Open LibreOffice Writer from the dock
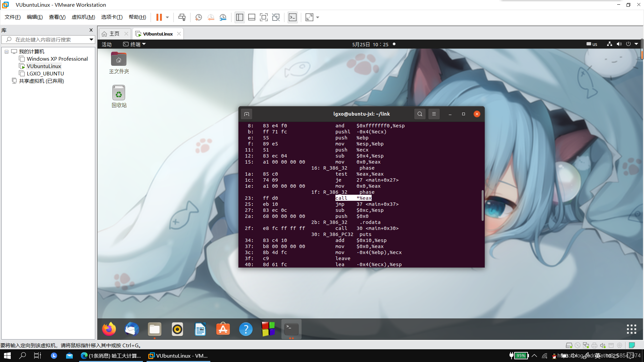The width and height of the screenshot is (644, 362). coord(200,329)
